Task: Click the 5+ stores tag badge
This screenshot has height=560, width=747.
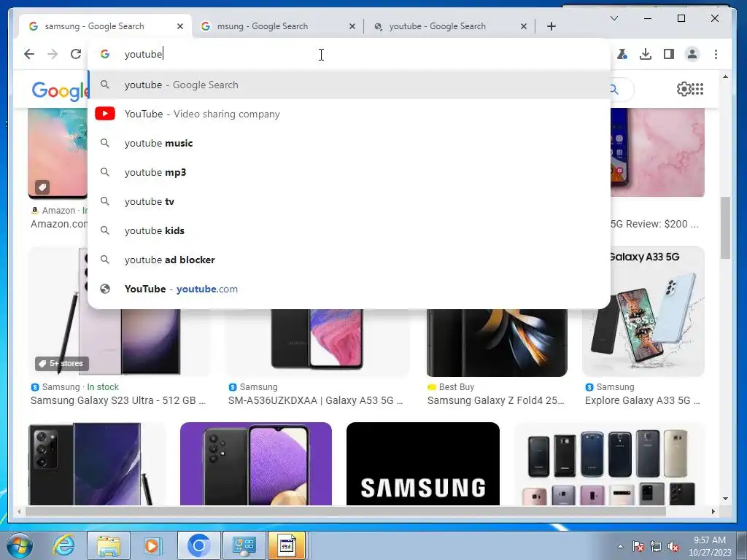Action: coord(61,363)
